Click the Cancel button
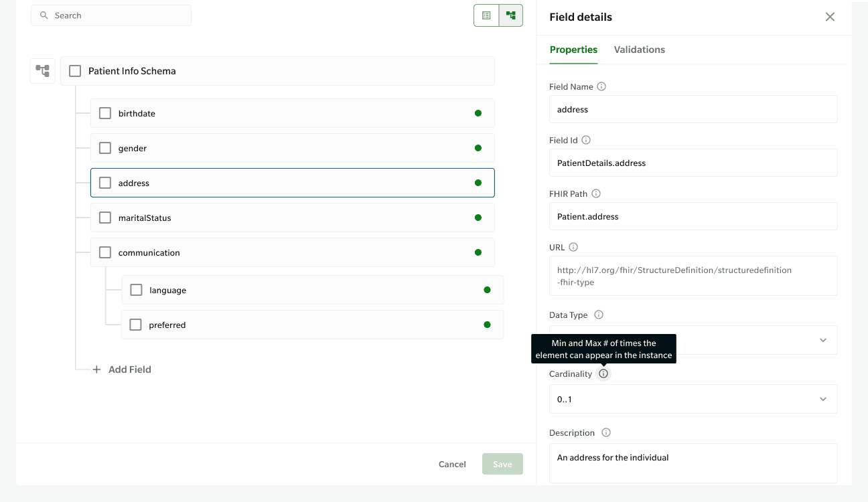The height and width of the screenshot is (502, 868). click(452, 464)
